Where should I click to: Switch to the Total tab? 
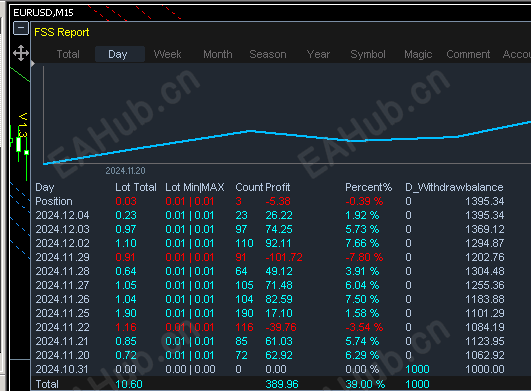click(68, 54)
